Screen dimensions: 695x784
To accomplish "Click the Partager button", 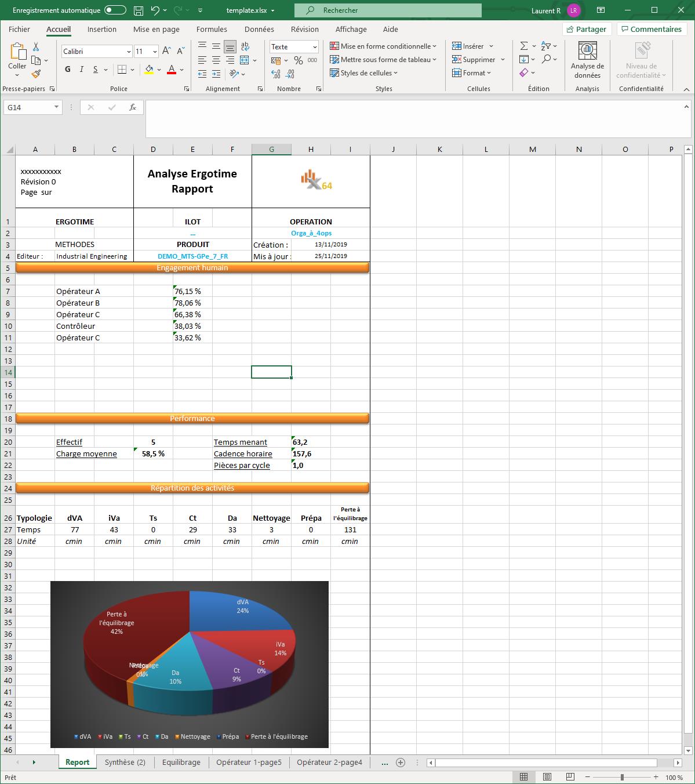I will [587, 30].
